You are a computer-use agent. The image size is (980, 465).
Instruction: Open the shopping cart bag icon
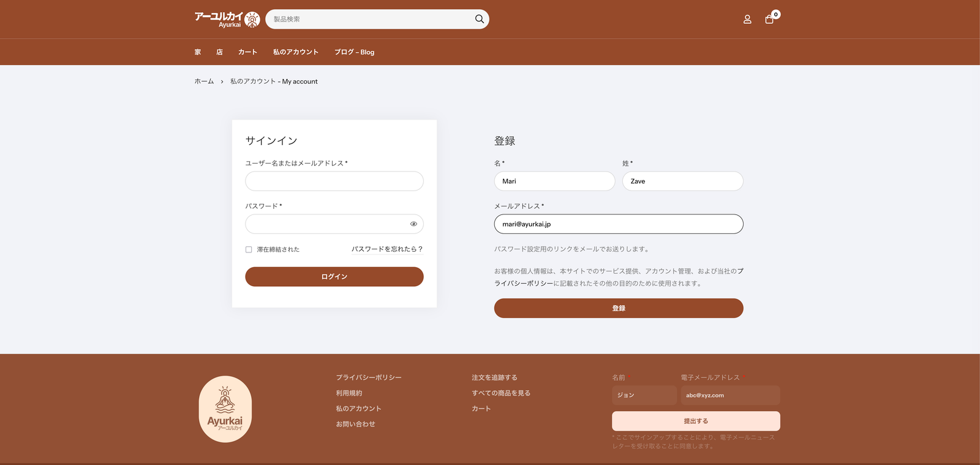[769, 20]
